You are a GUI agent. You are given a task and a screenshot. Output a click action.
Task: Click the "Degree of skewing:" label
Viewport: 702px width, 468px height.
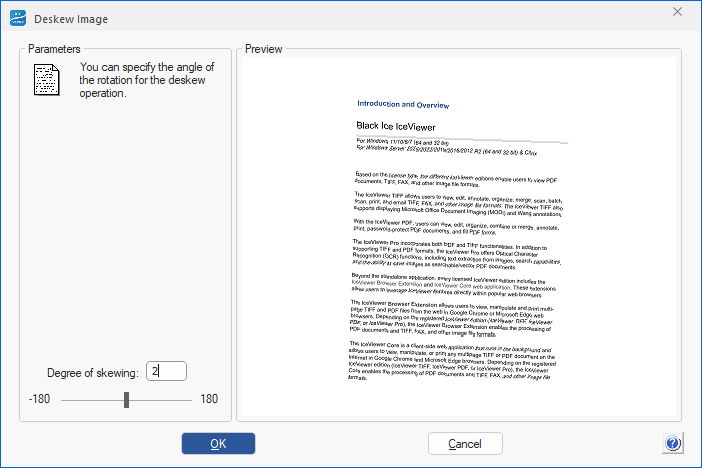coord(93,373)
